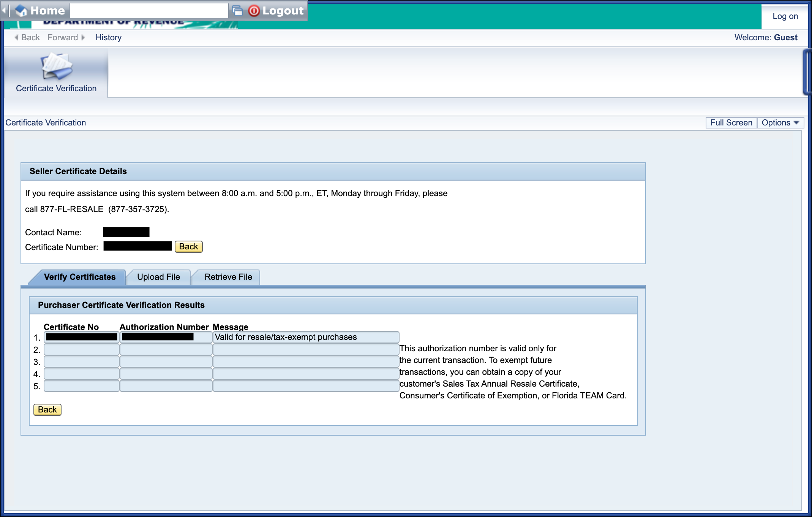The height and width of the screenshot is (517, 812).
Task: Click Back button below results table
Action: 47,410
